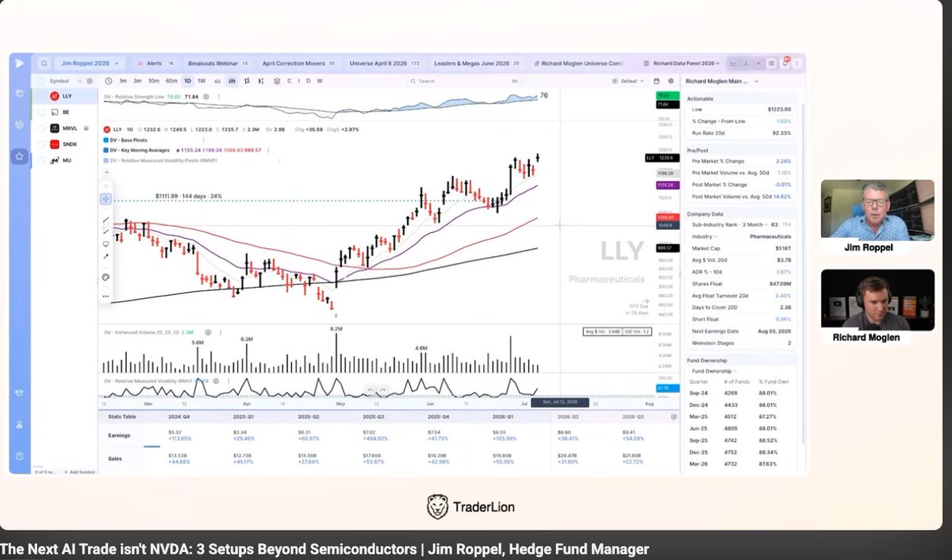Set the chart interval to 1m
Image resolution: width=952 pixels, height=560 pixels.
point(123,81)
